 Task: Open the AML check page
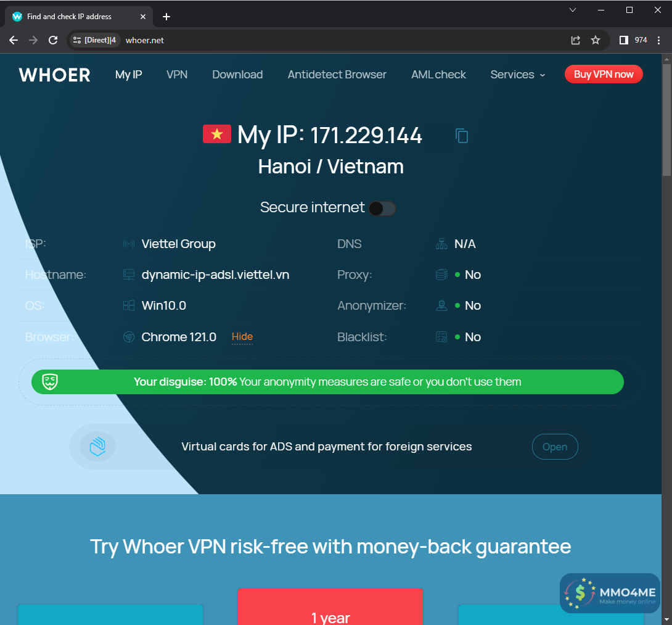pyautogui.click(x=438, y=75)
